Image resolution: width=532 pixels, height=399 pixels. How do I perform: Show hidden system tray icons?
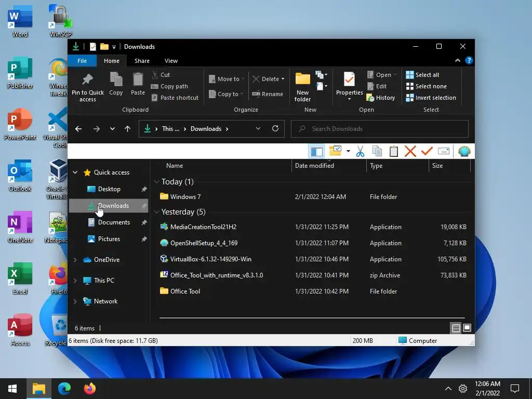click(448, 389)
